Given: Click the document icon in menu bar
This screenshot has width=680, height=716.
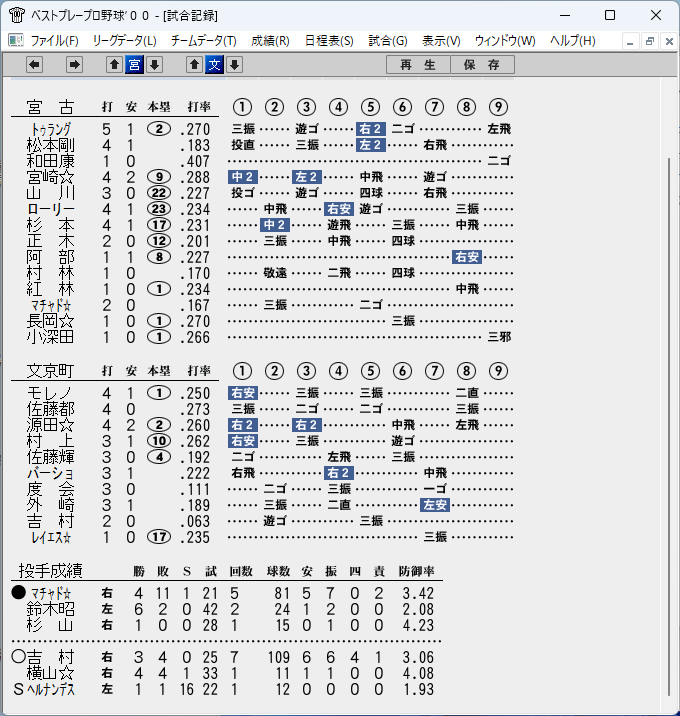Looking at the screenshot, I should [16, 41].
